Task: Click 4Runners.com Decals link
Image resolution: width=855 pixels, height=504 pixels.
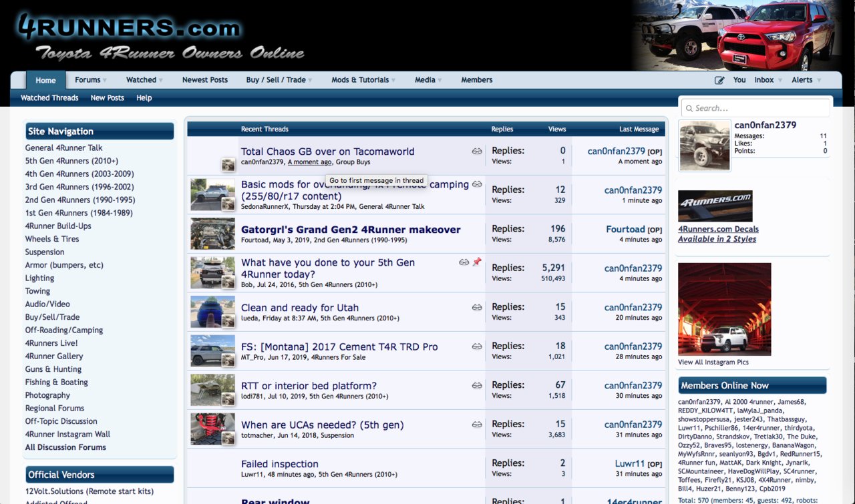Action: (x=718, y=230)
